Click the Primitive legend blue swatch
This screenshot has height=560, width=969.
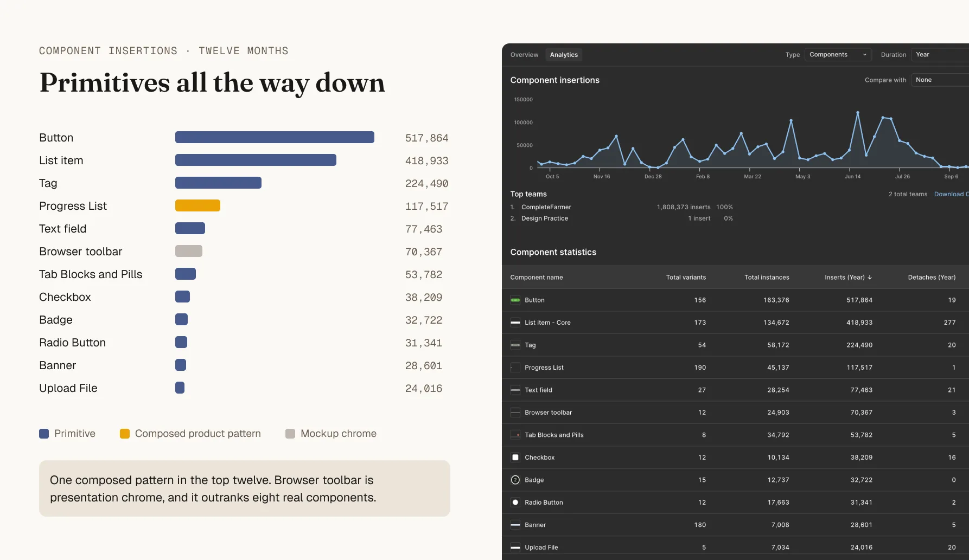click(x=44, y=434)
